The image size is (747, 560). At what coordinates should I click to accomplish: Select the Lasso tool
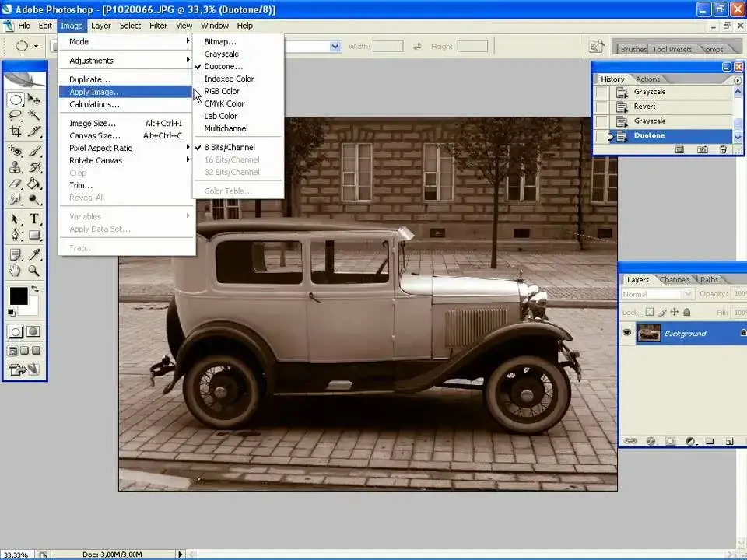click(16, 115)
